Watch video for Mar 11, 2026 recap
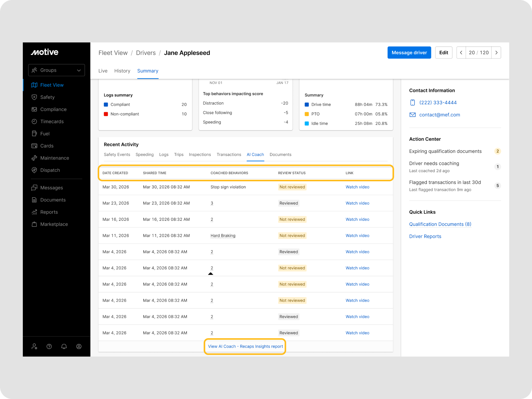The height and width of the screenshot is (399, 532). [x=357, y=236]
